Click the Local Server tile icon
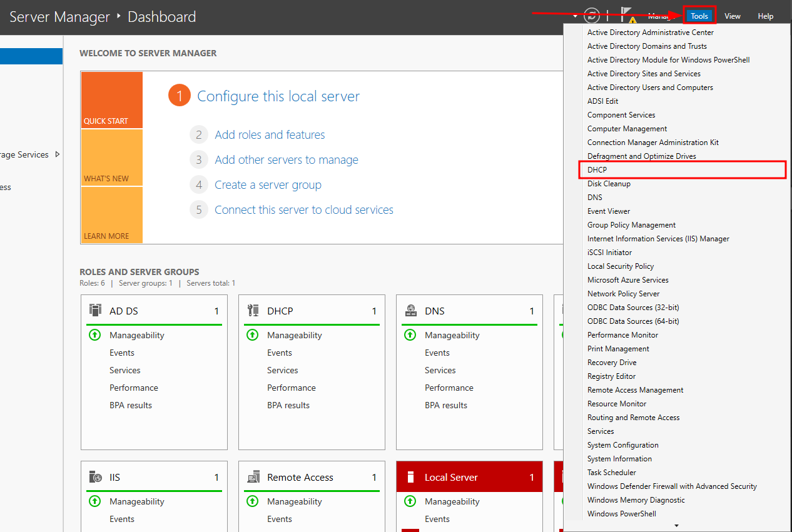The width and height of the screenshot is (792, 532). [x=410, y=477]
